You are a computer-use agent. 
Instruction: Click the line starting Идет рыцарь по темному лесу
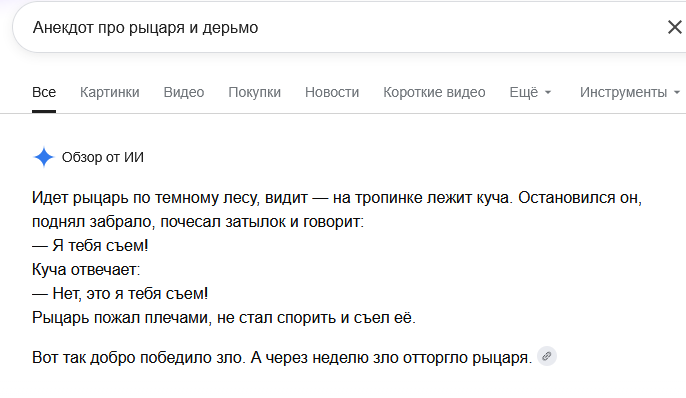tap(336, 198)
